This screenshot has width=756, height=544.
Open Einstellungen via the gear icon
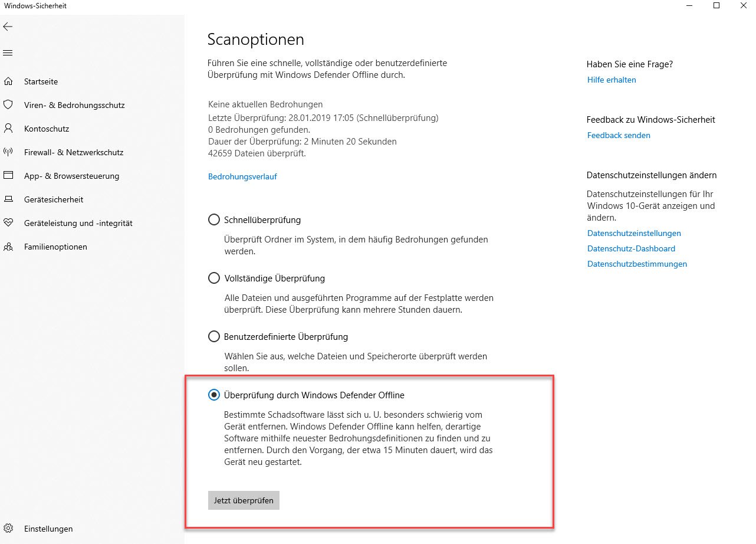(8, 529)
